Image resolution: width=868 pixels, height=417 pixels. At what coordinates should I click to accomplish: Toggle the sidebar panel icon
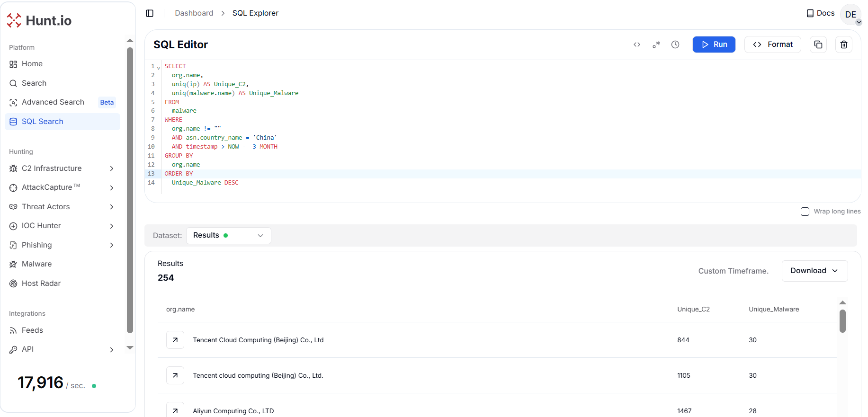click(150, 13)
